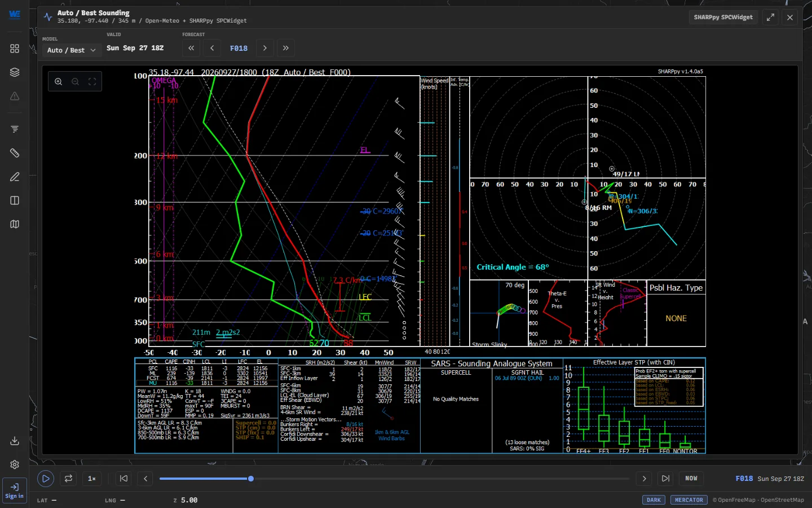Click the 'Auto / Best Sounding' title
This screenshot has height=508, width=812.
click(x=94, y=13)
